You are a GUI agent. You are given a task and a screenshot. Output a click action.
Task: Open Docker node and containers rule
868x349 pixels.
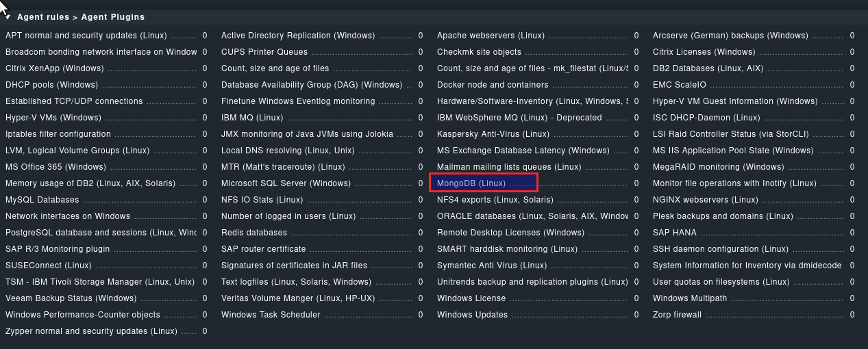click(493, 85)
